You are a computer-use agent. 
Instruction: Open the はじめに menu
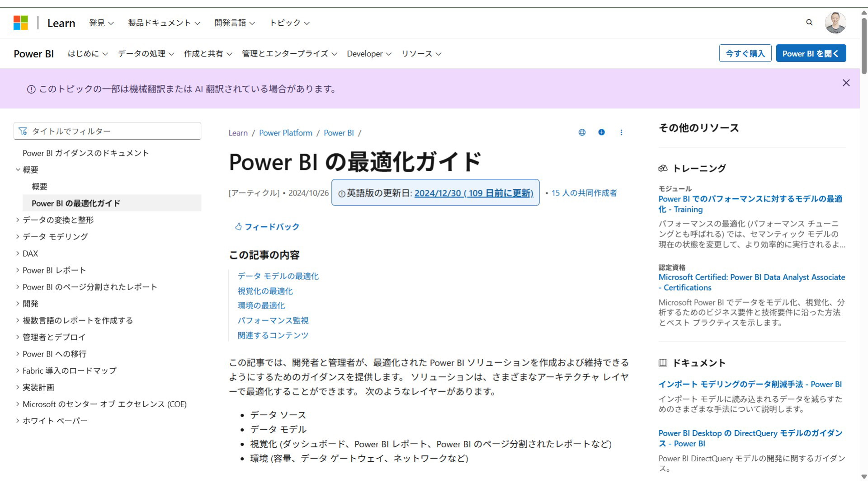click(88, 54)
